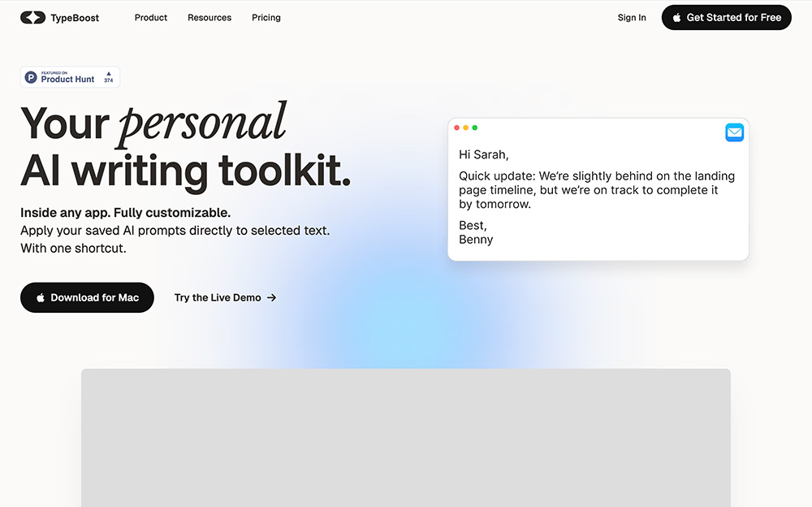Click the arrow icon next to Try the Live Demo
This screenshot has width=812, height=507.
(272, 297)
